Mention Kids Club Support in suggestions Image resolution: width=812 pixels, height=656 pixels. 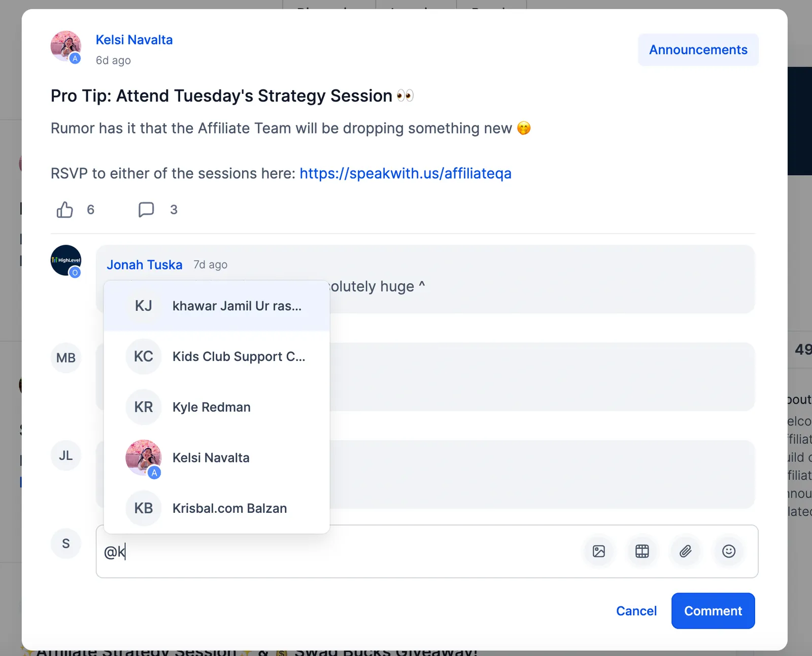(217, 356)
